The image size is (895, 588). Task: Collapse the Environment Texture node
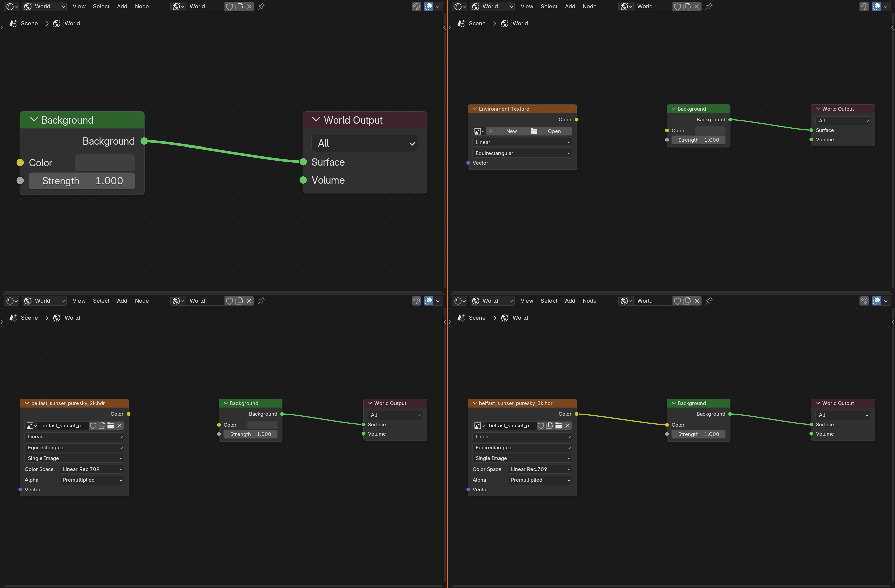(475, 109)
